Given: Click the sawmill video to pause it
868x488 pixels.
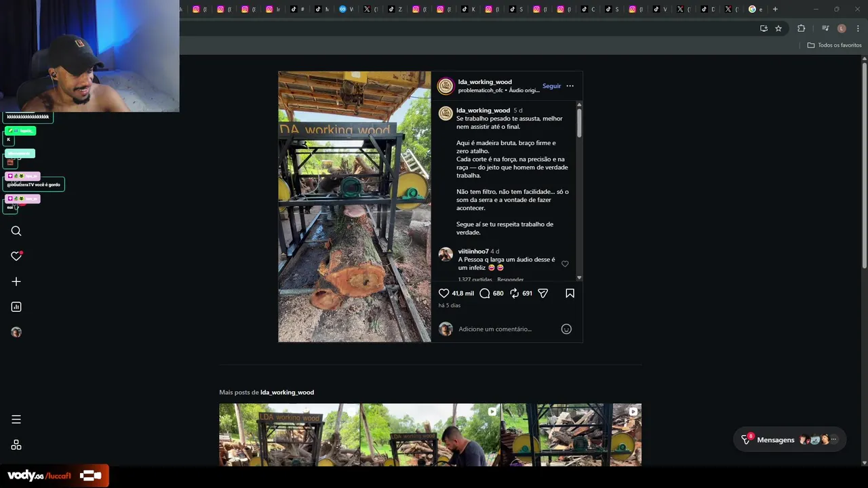Looking at the screenshot, I should (354, 207).
